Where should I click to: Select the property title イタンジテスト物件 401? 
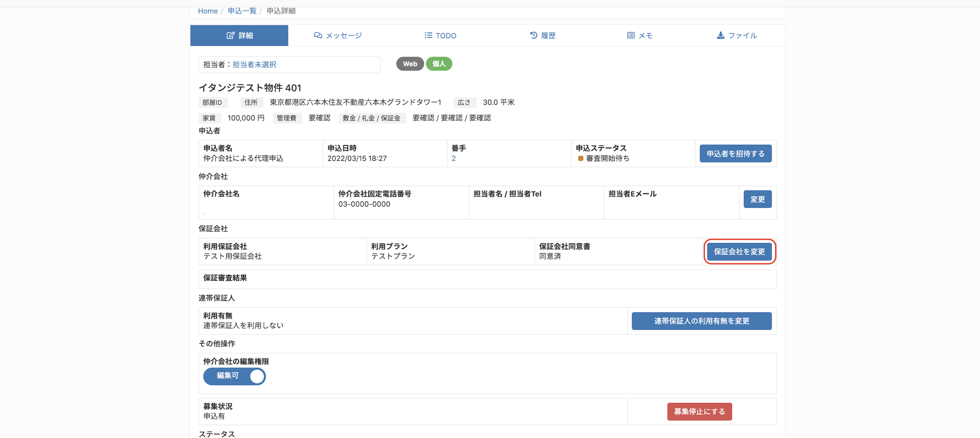pos(249,88)
